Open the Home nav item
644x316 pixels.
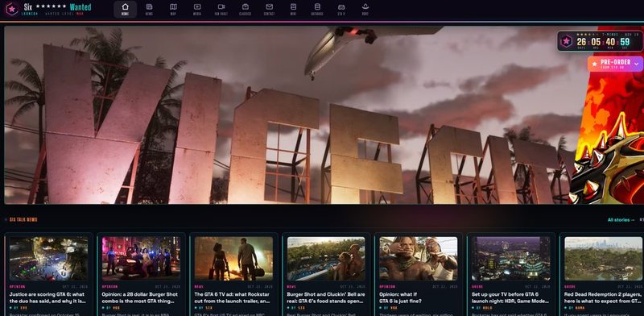pos(126,10)
